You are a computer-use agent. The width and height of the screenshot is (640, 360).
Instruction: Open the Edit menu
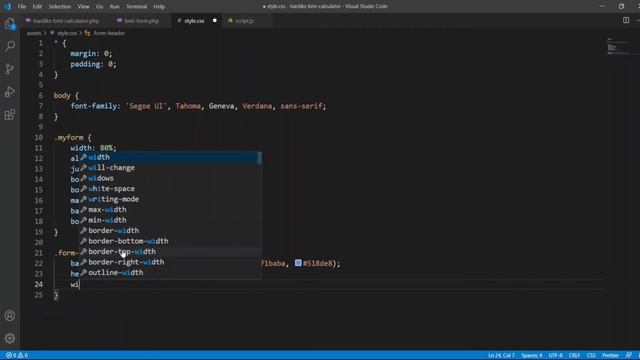pos(37,7)
